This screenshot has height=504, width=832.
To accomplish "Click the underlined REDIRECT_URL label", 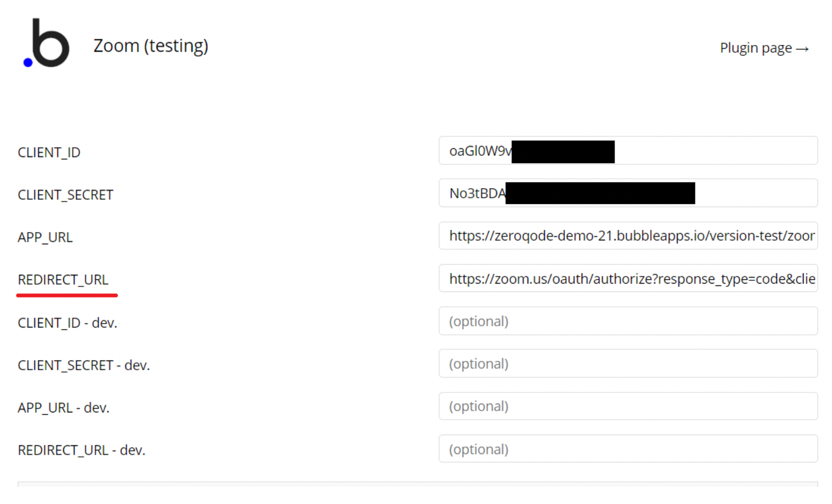I will pyautogui.click(x=63, y=280).
